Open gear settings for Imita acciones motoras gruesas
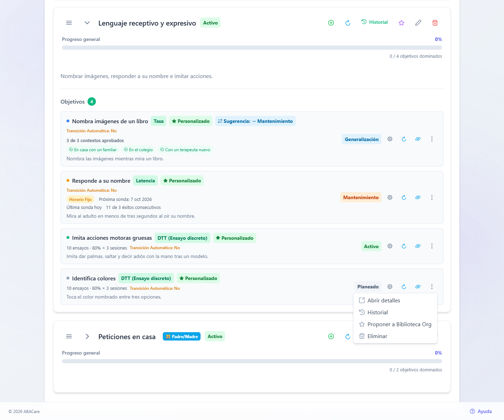The width and height of the screenshot is (504, 420). tap(390, 246)
